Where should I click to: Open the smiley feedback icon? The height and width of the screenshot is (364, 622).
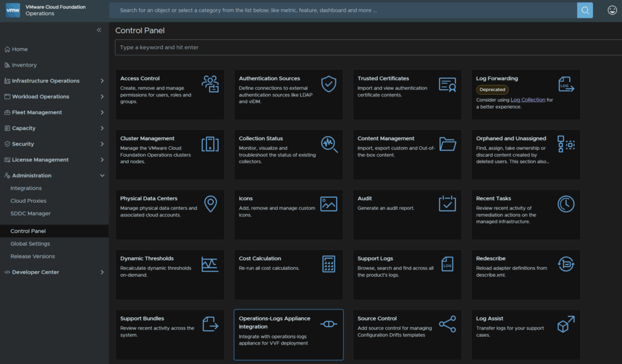[612, 10]
